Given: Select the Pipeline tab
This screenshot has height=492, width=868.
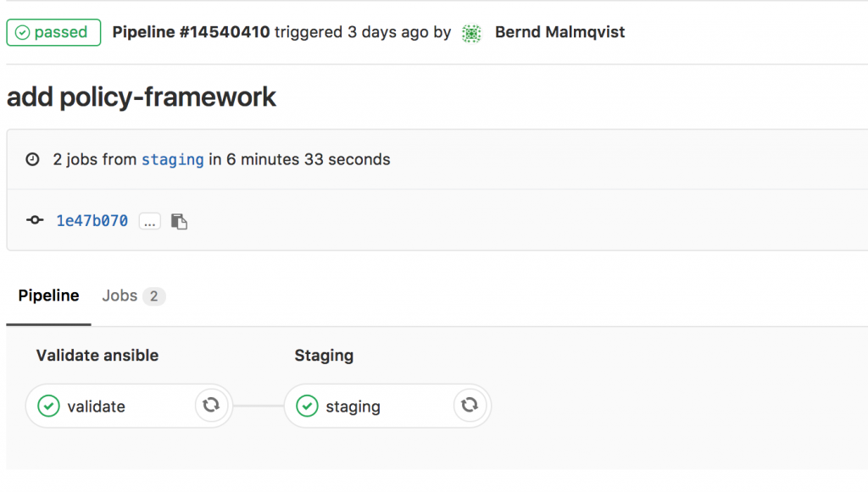Looking at the screenshot, I should [48, 296].
